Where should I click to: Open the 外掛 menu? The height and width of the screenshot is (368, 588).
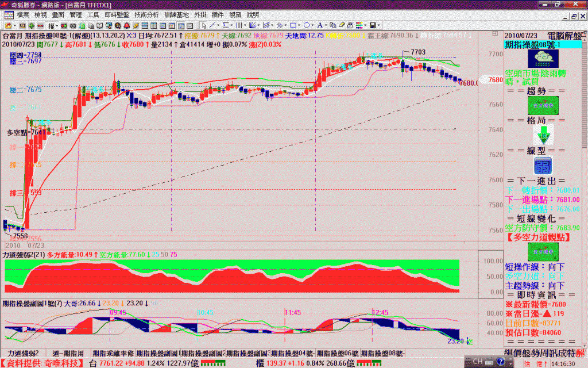point(200,15)
